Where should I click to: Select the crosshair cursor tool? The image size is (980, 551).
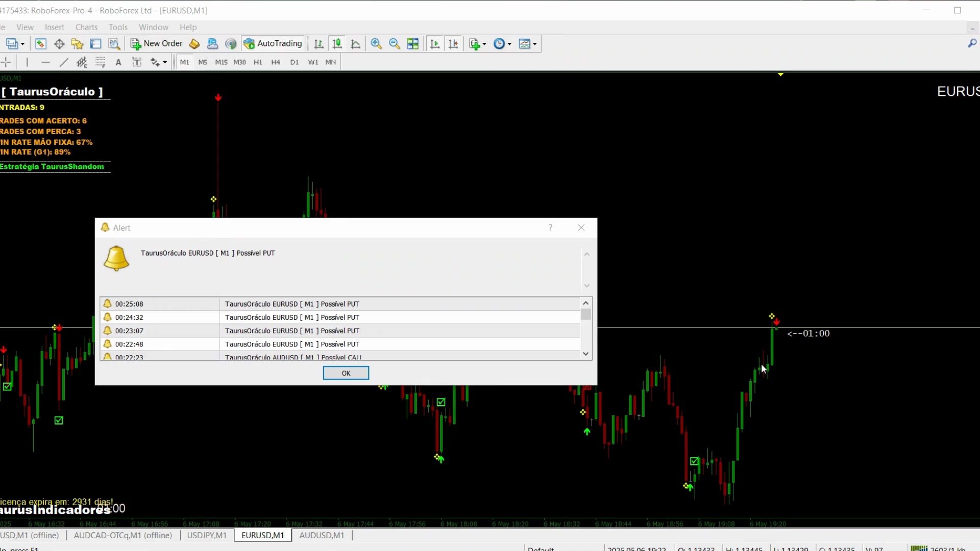pyautogui.click(x=6, y=62)
